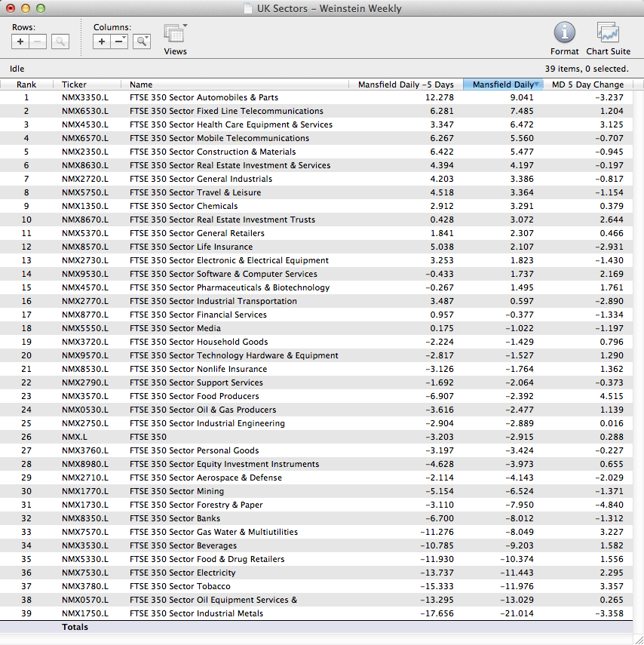This screenshot has width=644, height=645.
Task: Click the add row plus button
Action: pyautogui.click(x=20, y=41)
